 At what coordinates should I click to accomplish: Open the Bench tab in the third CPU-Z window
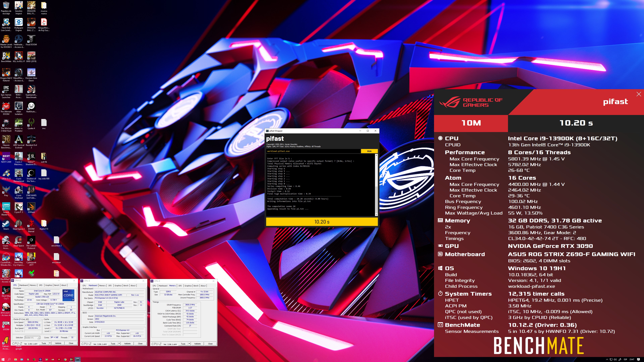click(196, 286)
